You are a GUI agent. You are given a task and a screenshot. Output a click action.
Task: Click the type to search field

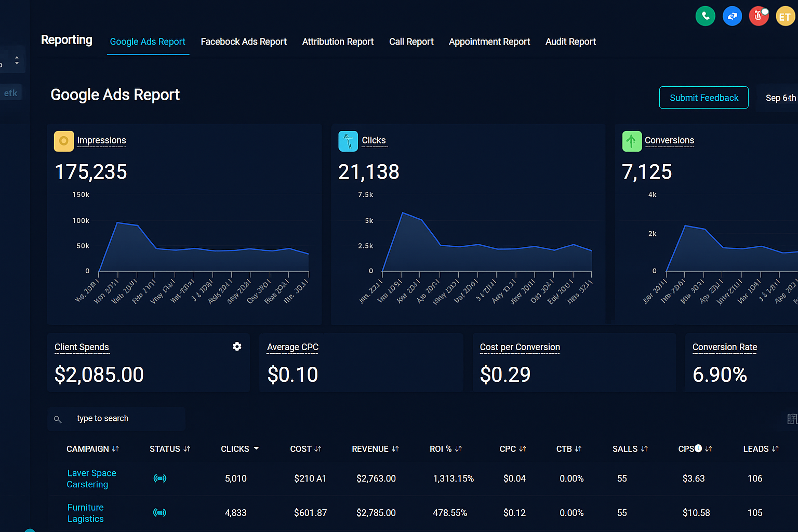coord(125,419)
